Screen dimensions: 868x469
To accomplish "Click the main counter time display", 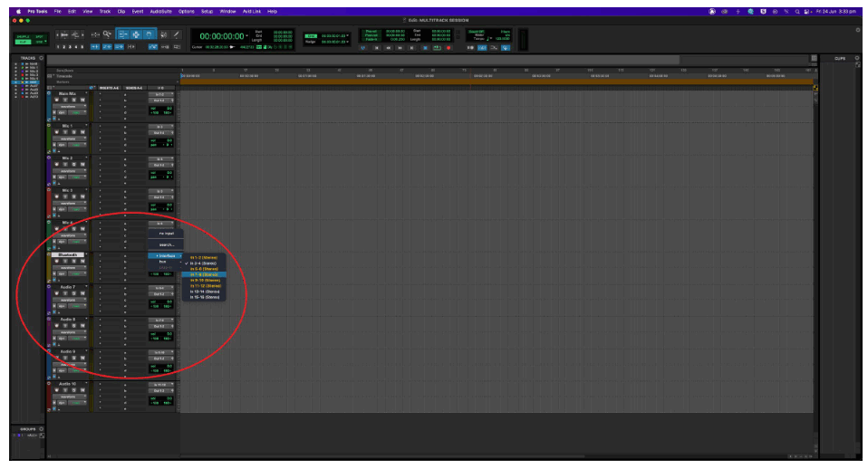I will tap(221, 36).
